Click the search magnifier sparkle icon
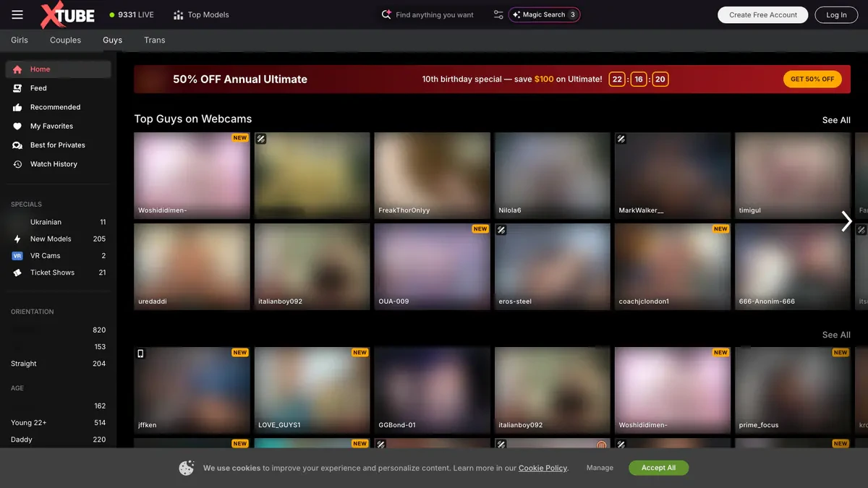This screenshot has width=868, height=488. click(x=386, y=14)
